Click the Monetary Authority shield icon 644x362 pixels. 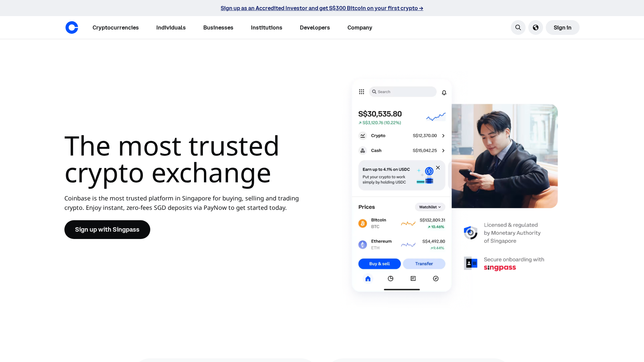471,233
